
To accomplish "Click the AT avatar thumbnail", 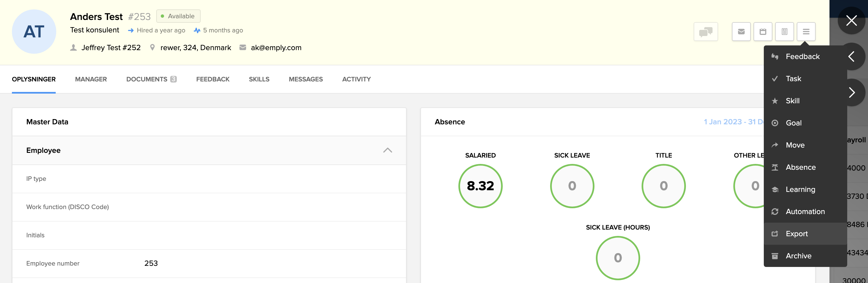I will tap(34, 32).
